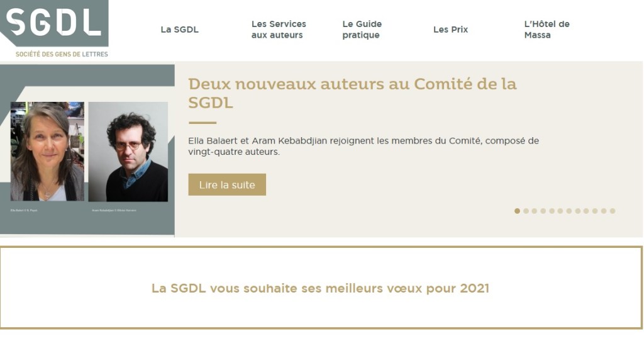
Task: Open Les Services aux auteurs menu
Action: (x=279, y=30)
